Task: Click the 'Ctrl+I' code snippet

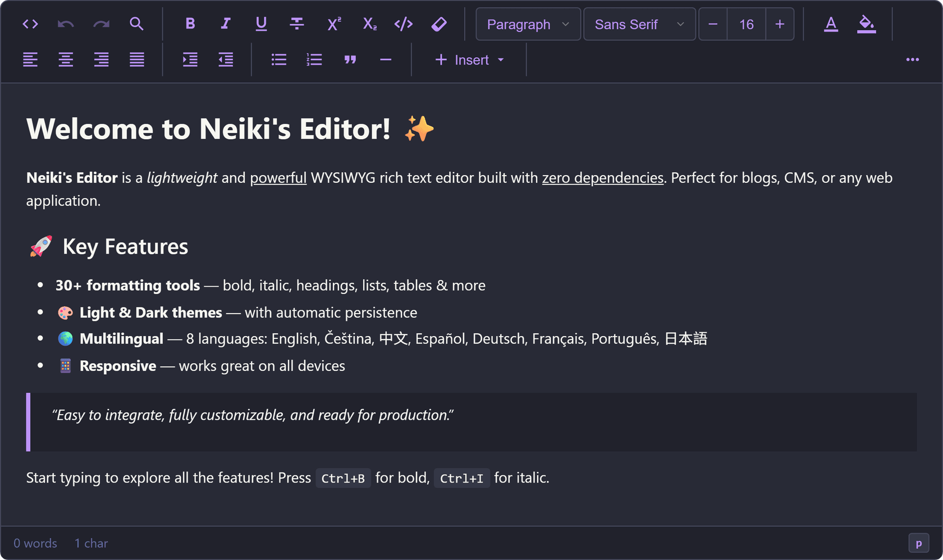Action: (x=461, y=478)
